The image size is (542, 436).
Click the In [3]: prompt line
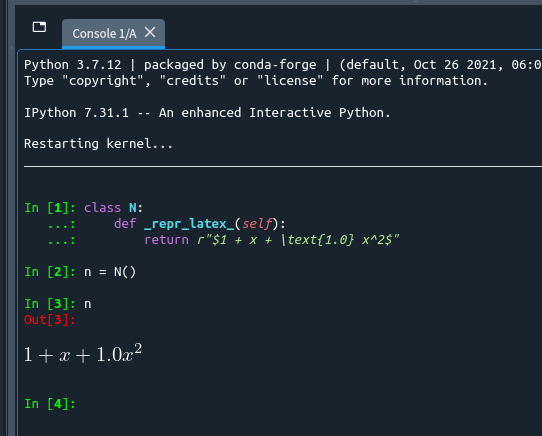tap(58, 304)
